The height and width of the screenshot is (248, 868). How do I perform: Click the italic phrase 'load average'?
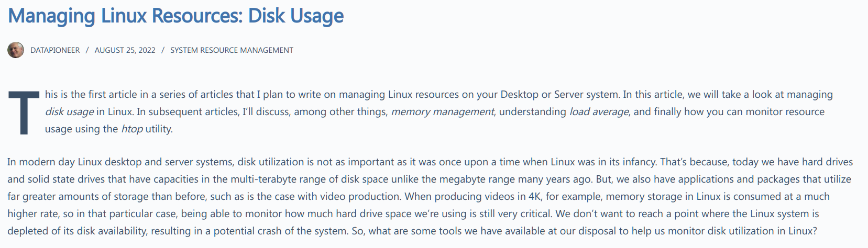(x=599, y=111)
